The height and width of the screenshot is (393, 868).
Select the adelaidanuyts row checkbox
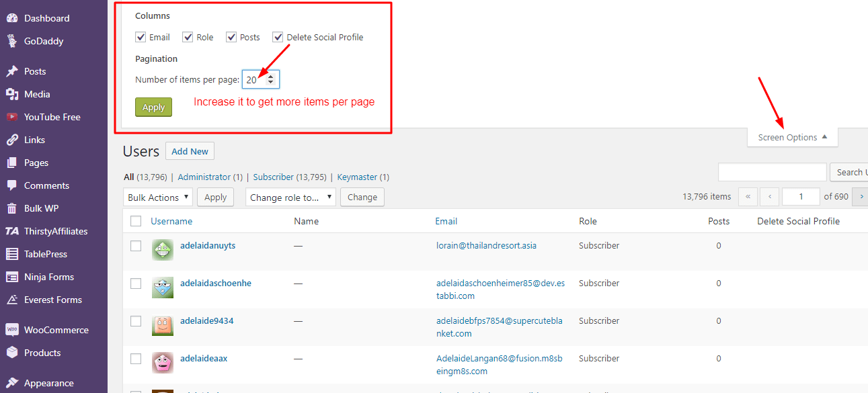click(x=136, y=246)
